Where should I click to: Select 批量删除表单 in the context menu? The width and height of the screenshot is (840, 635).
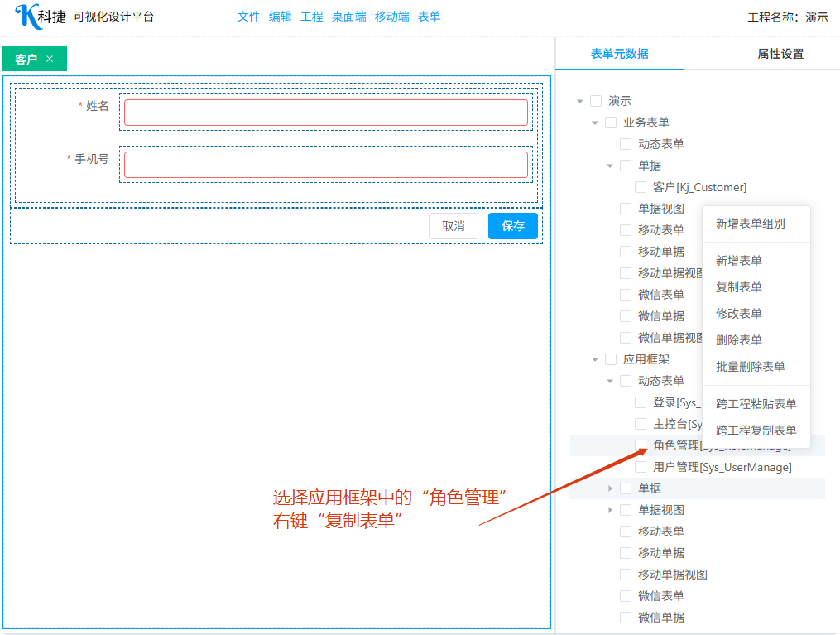tap(750, 367)
